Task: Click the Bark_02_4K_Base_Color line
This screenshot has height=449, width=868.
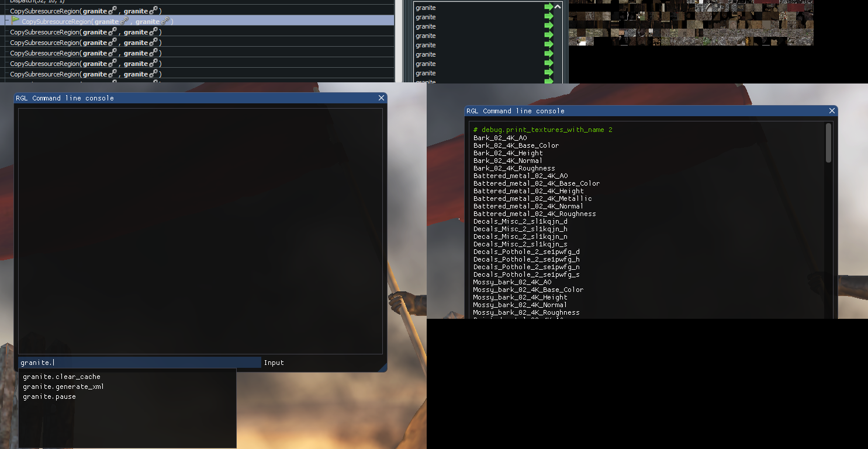Action: coord(516,145)
